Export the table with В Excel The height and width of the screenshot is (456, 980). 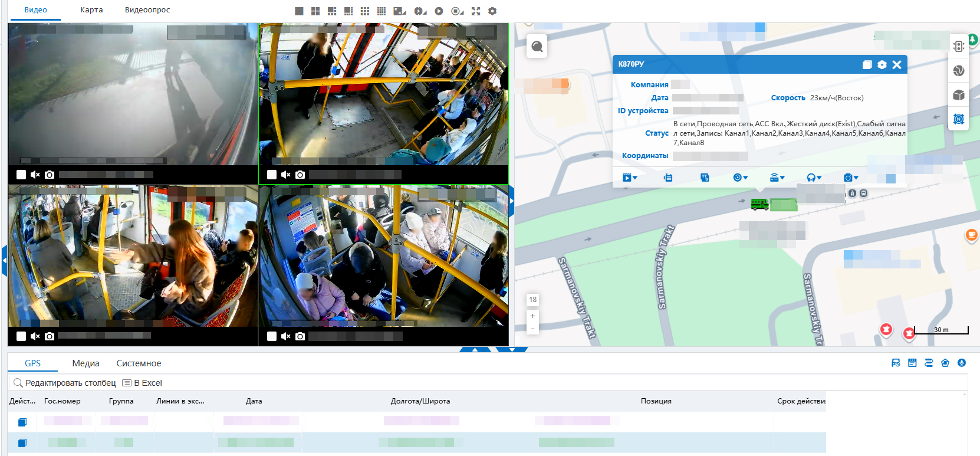tap(142, 383)
